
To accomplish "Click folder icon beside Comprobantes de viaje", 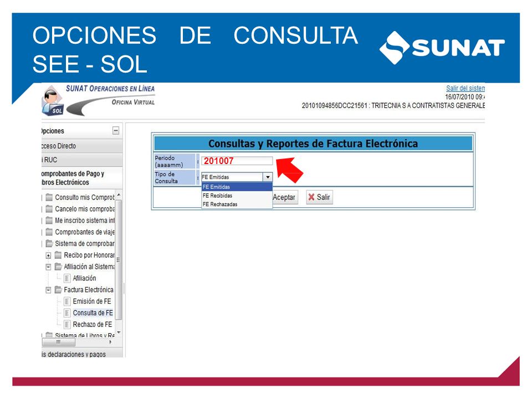I will tap(49, 232).
